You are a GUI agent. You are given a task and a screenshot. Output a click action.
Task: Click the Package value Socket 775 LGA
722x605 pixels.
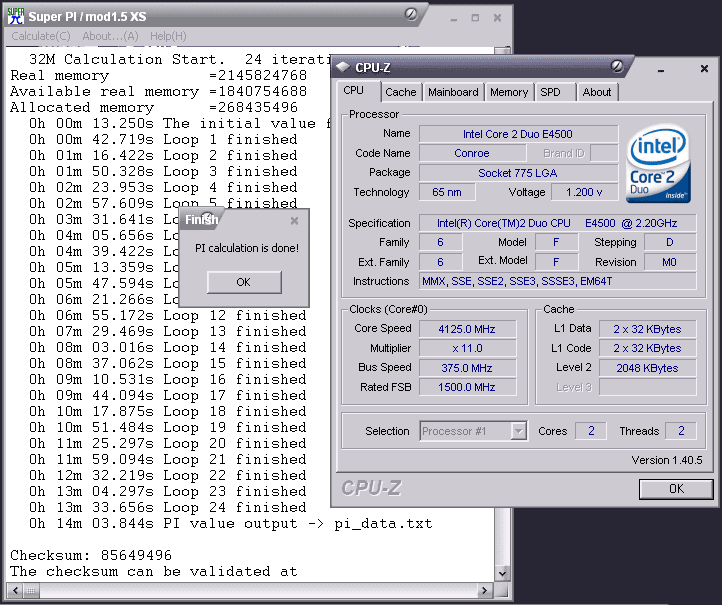point(518,173)
